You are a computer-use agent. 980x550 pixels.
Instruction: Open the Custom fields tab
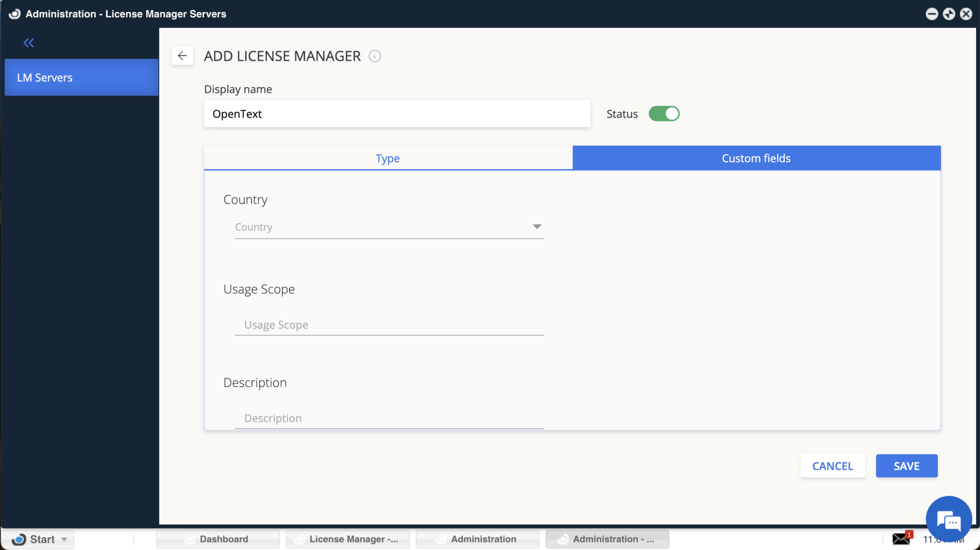[x=755, y=158]
